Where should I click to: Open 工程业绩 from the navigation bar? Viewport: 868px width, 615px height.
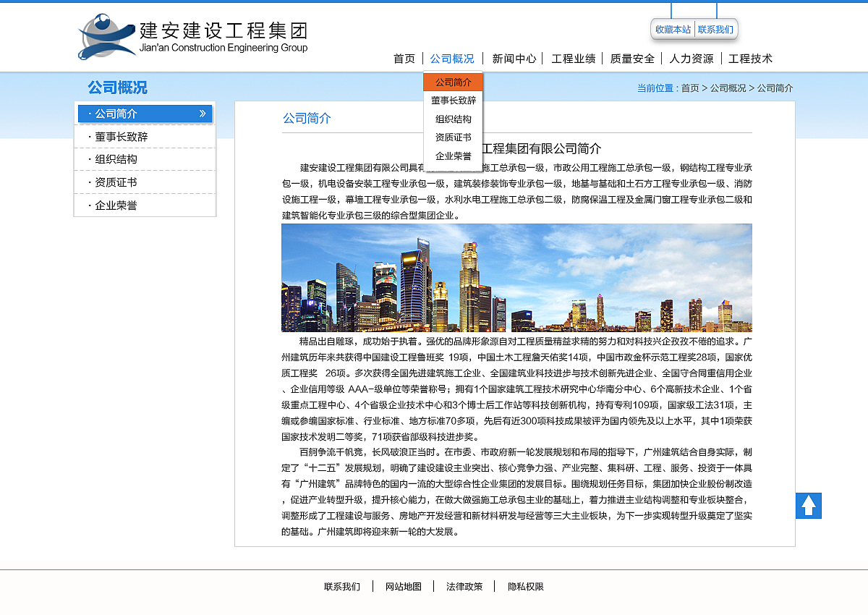click(574, 59)
